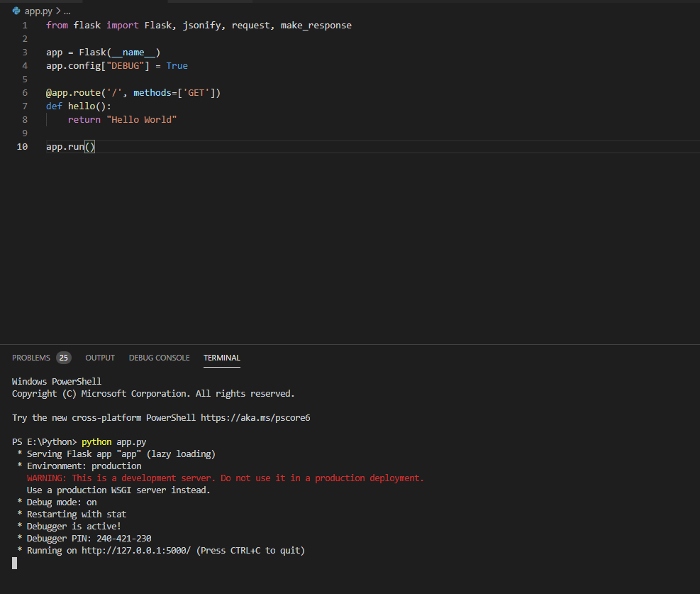This screenshot has width=700, height=594.
Task: Click the hello function name on line 7
Action: point(82,106)
